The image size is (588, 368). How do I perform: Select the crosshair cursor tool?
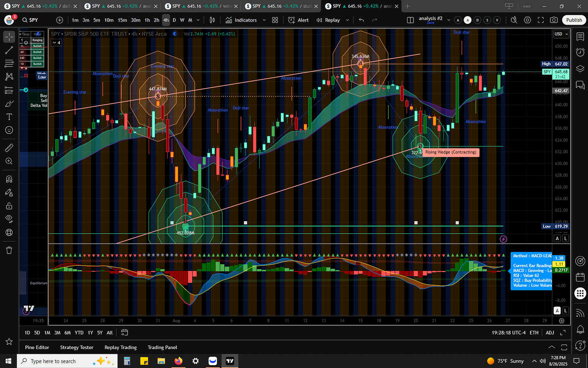(9, 37)
